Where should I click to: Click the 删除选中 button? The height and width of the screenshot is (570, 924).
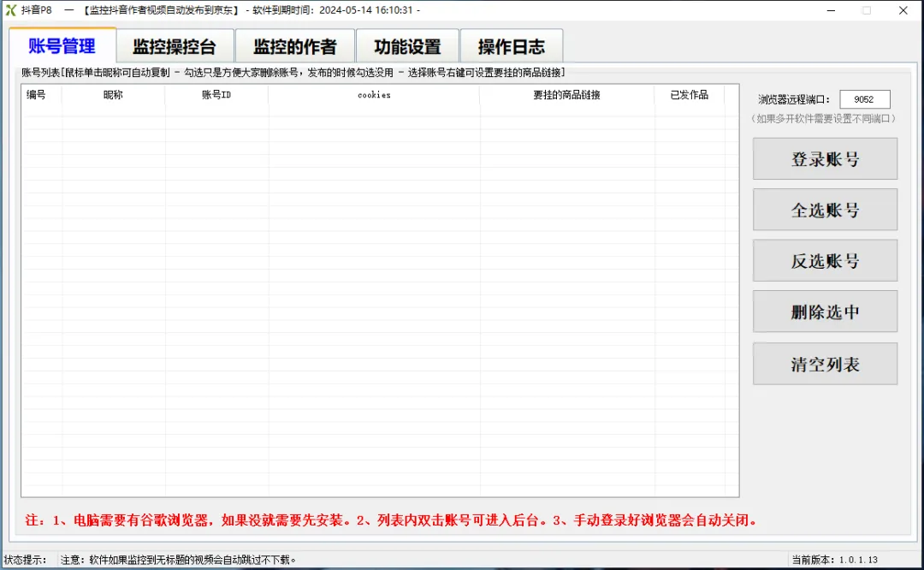click(x=825, y=312)
